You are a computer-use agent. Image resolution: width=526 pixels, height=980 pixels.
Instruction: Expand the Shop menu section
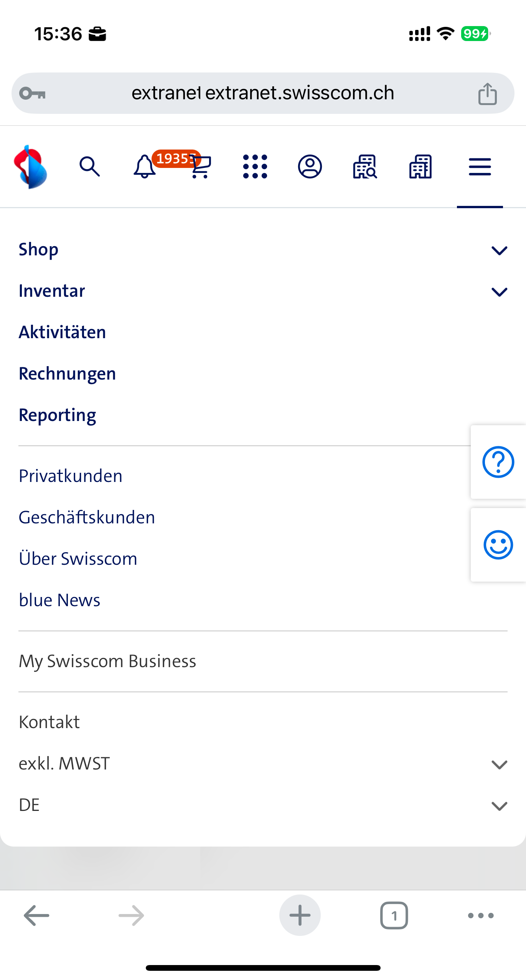[499, 250]
